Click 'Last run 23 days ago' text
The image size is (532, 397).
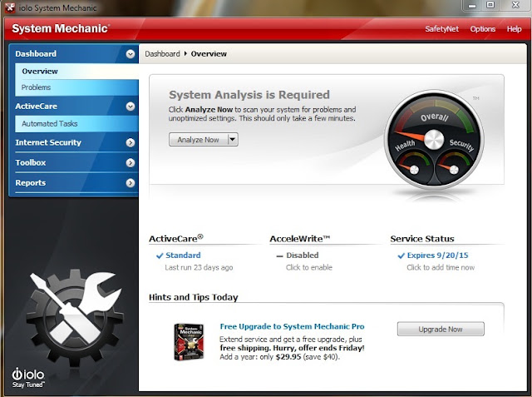click(x=199, y=268)
